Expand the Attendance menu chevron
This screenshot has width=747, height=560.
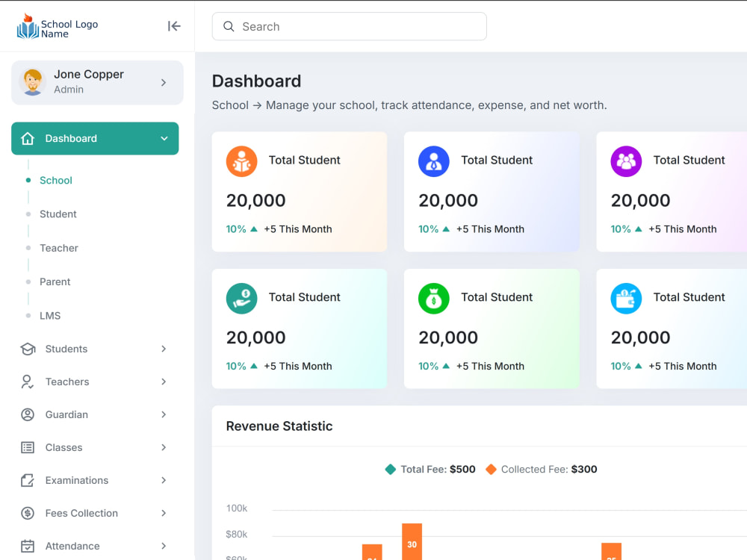(x=164, y=547)
